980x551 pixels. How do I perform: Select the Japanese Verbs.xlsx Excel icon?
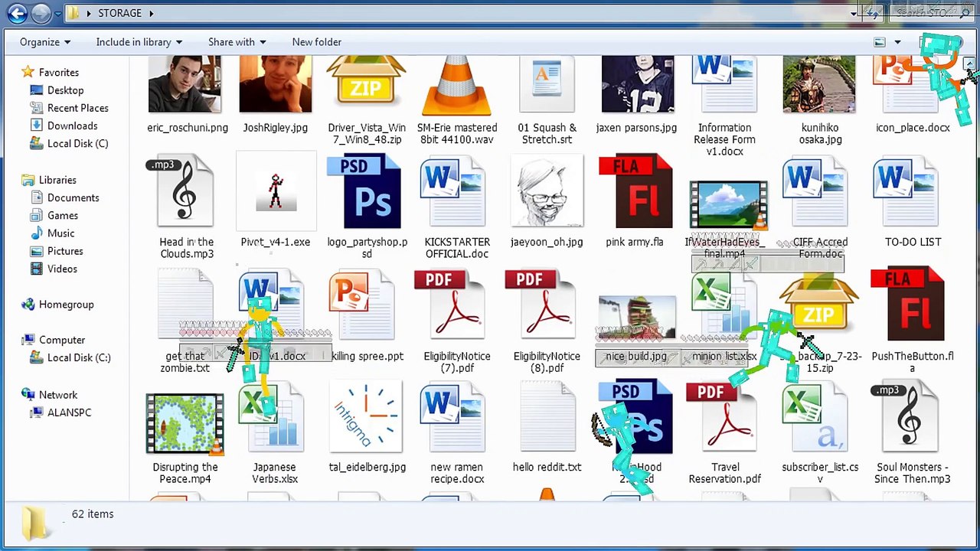point(271,418)
